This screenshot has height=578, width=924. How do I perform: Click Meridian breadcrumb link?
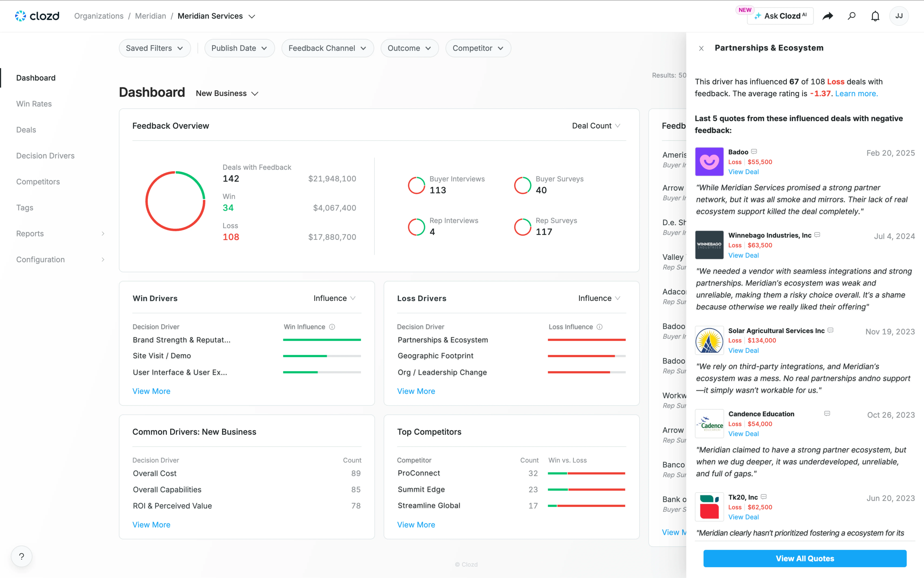tap(150, 16)
